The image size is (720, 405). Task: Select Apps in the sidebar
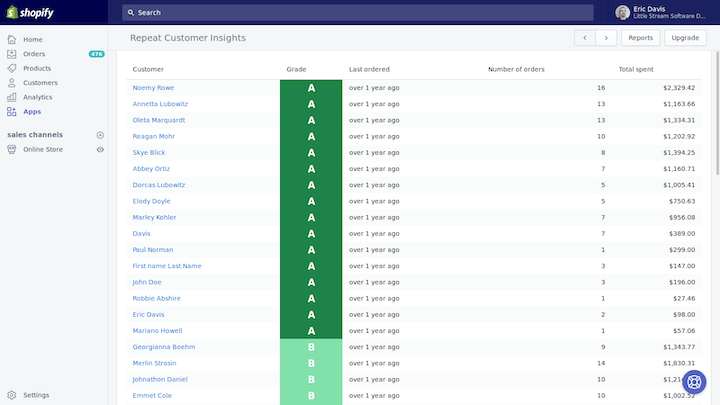(32, 112)
